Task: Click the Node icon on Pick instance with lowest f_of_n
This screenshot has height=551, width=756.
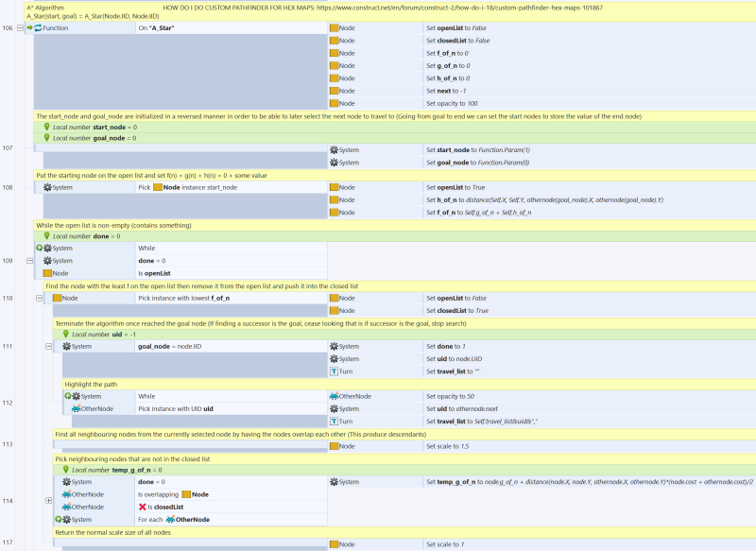Action: [57, 298]
